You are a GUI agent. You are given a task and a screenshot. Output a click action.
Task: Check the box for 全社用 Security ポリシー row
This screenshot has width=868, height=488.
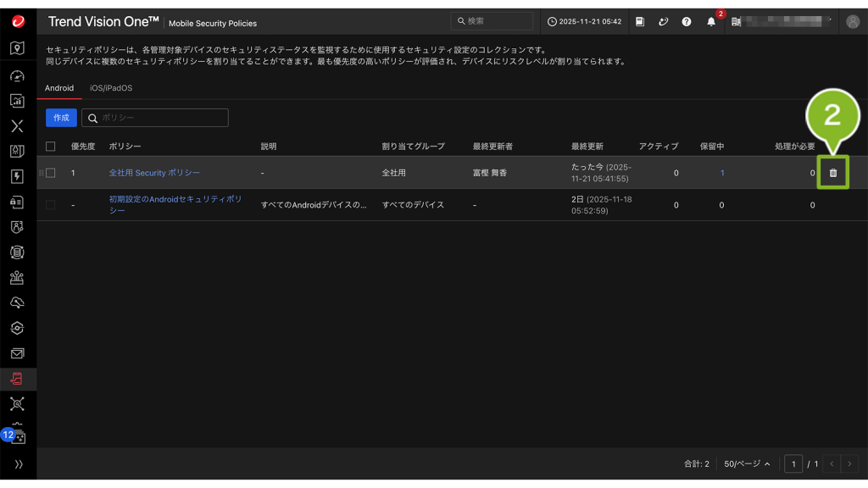coord(50,173)
